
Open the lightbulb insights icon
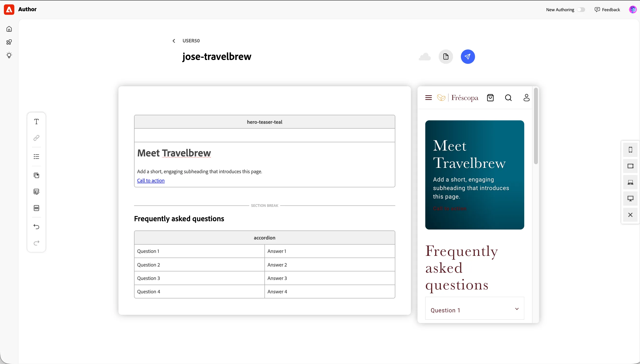pos(9,55)
